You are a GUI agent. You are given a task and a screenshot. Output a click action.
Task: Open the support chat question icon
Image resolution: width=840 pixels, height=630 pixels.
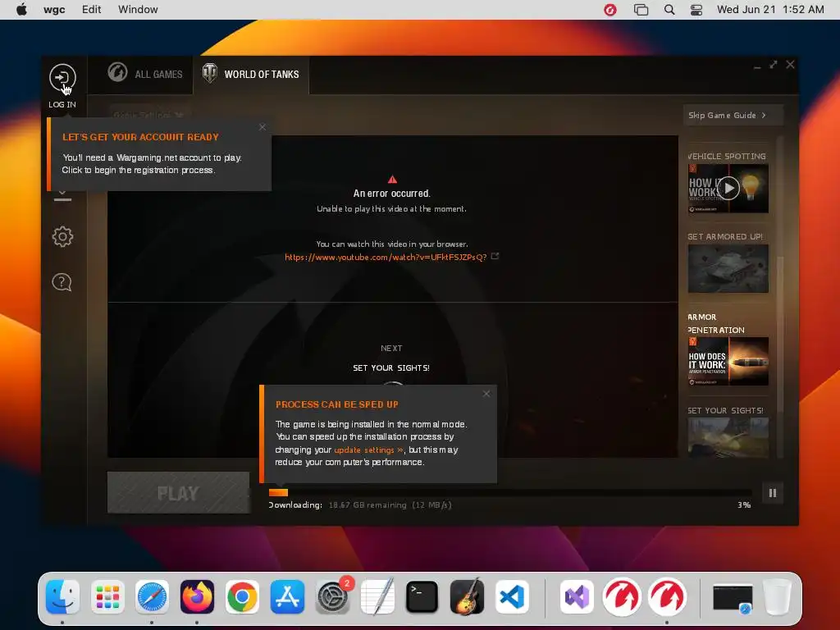[x=62, y=282]
